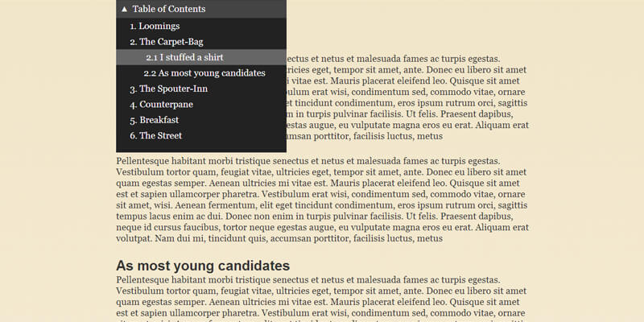Viewport: 644px width, 322px height.
Task: Click partially hidden paragraph beside contents panel
Action: 407,97
